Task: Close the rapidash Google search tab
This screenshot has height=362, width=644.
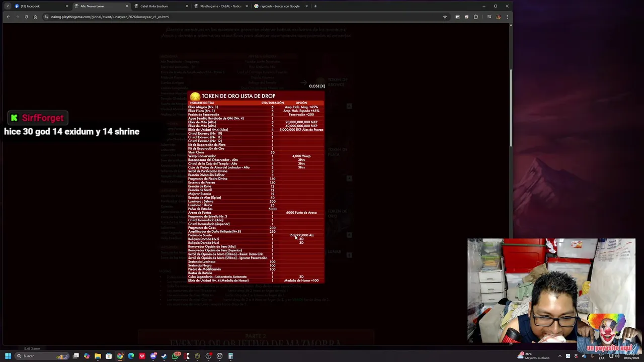Action: (x=306, y=6)
